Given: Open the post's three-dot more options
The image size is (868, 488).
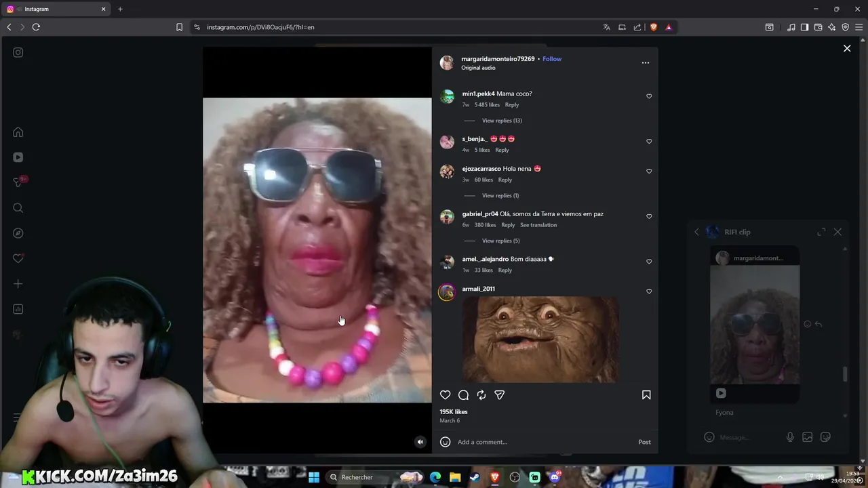Looking at the screenshot, I should (646, 63).
